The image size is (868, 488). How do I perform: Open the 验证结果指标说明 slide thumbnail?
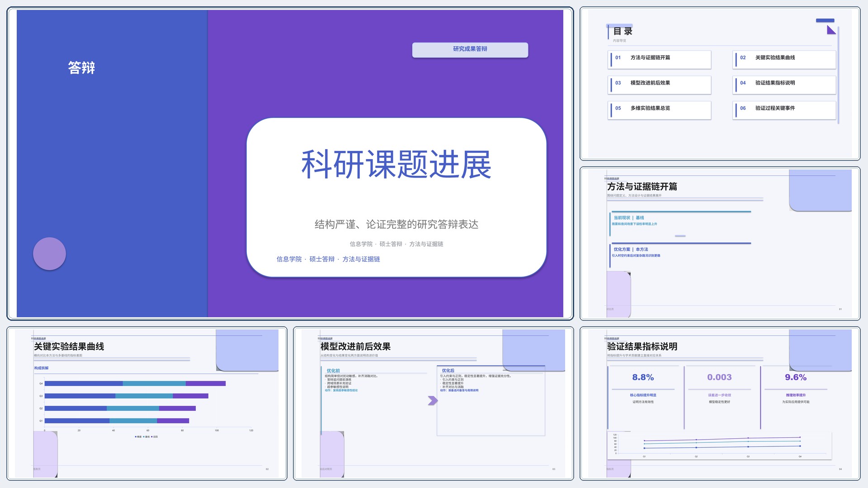pos(720,404)
